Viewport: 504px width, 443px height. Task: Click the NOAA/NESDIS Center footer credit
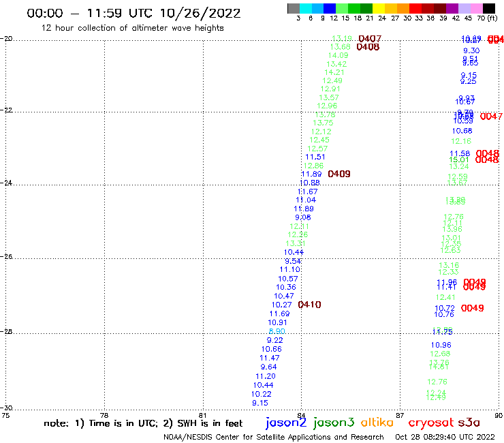(274, 438)
